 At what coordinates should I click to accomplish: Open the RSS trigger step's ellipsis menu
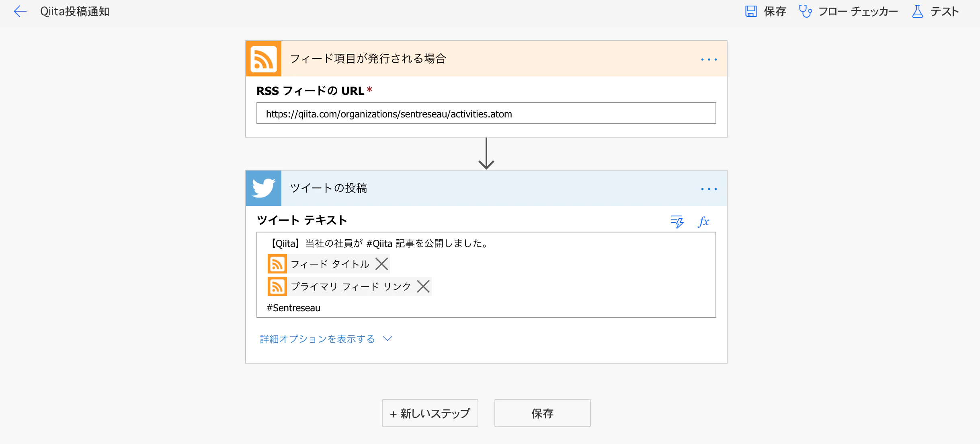tap(709, 59)
